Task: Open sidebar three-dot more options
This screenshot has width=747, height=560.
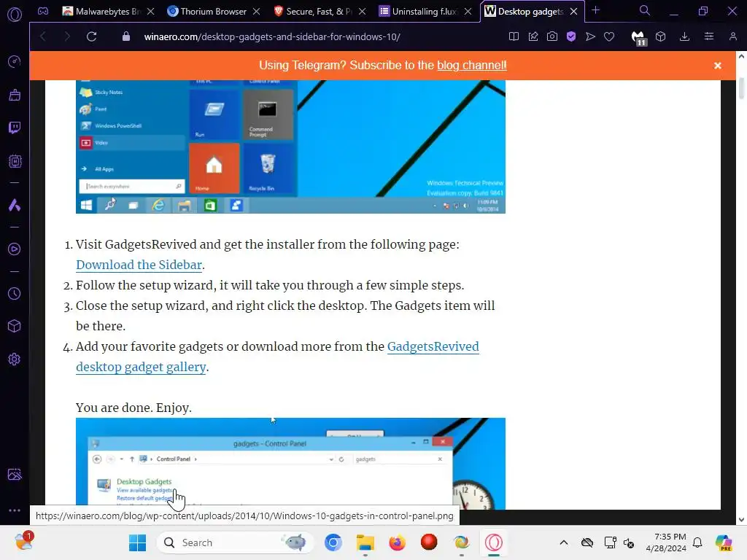Action: 15,510
